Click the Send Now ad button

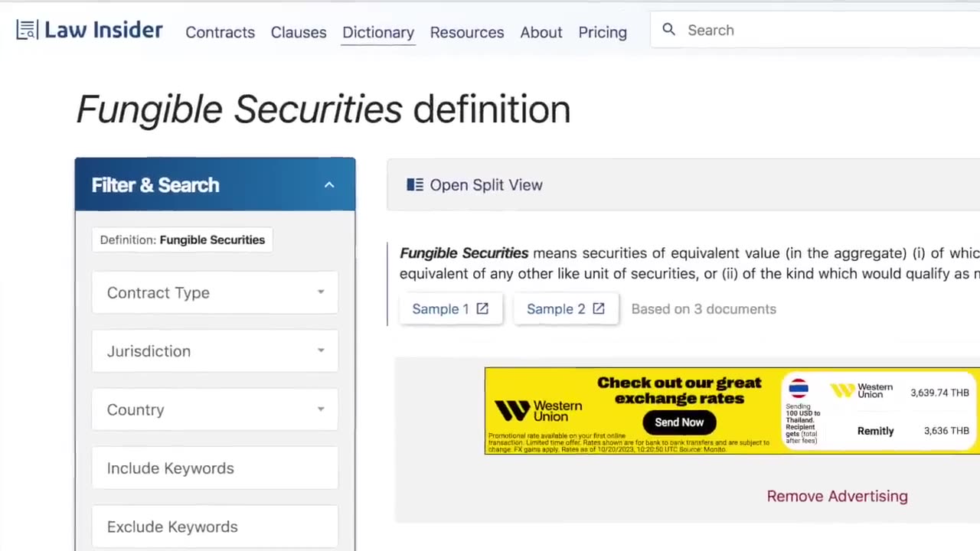click(x=679, y=422)
